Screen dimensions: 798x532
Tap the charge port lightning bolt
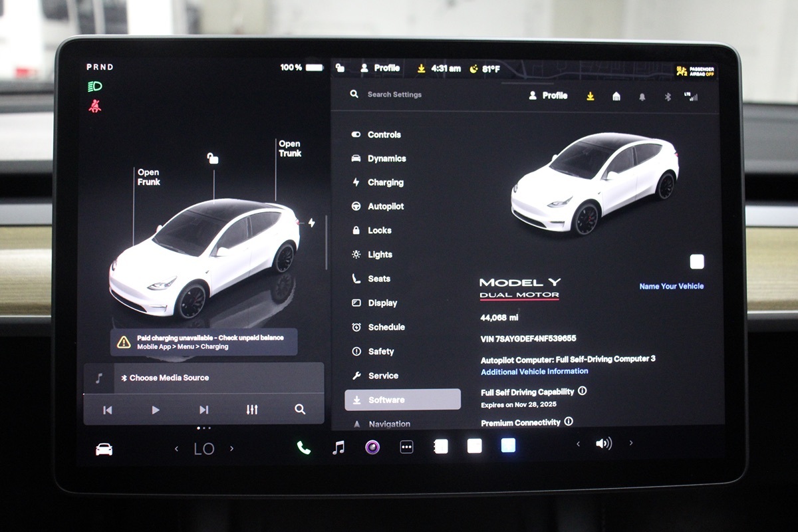pyautogui.click(x=311, y=223)
